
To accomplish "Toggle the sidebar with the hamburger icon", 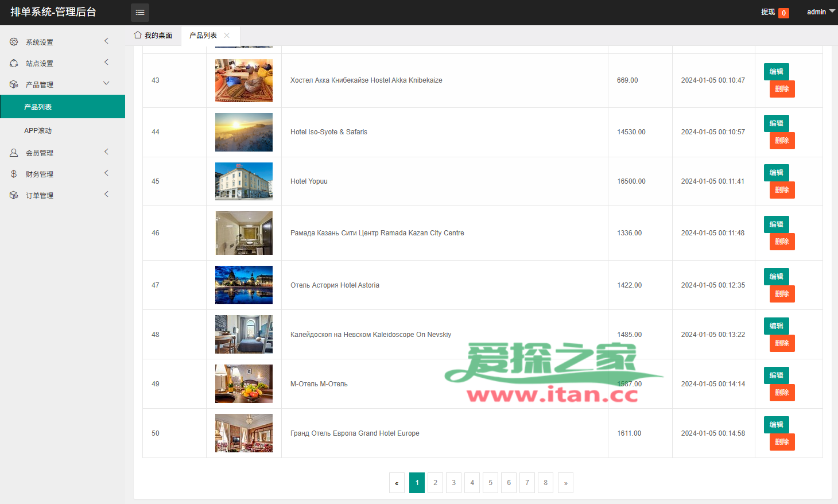I will click(140, 12).
